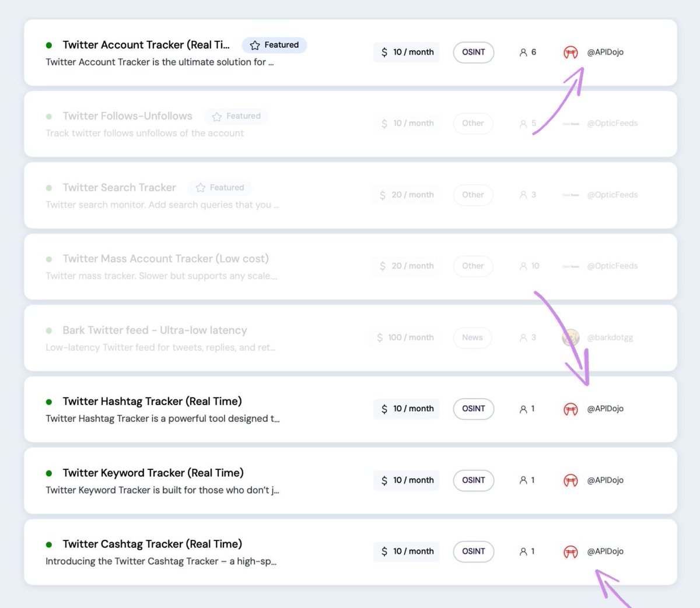Image resolution: width=700 pixels, height=608 pixels.
Task: Click subscriber icon in Cashtag Tracker row
Action: point(523,551)
